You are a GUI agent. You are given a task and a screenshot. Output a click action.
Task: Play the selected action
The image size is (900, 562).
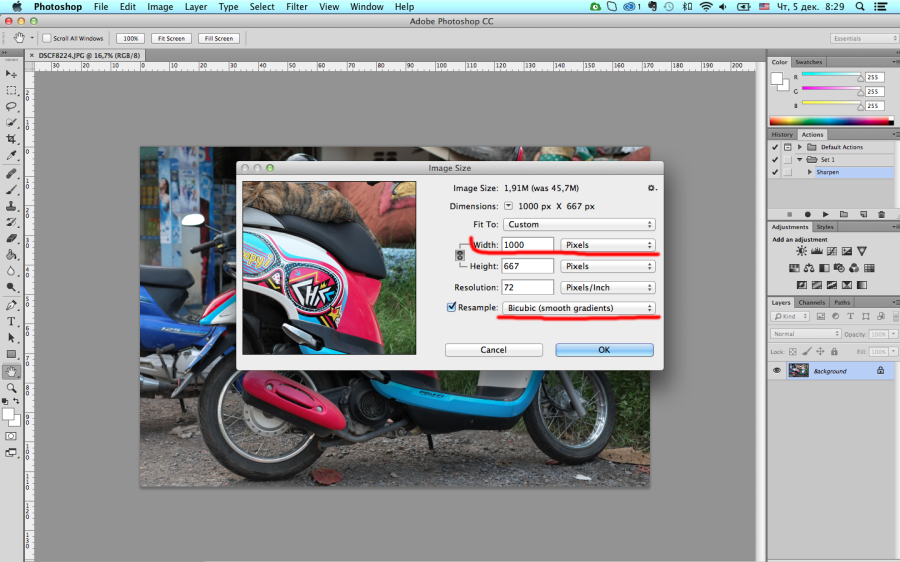[x=825, y=214]
